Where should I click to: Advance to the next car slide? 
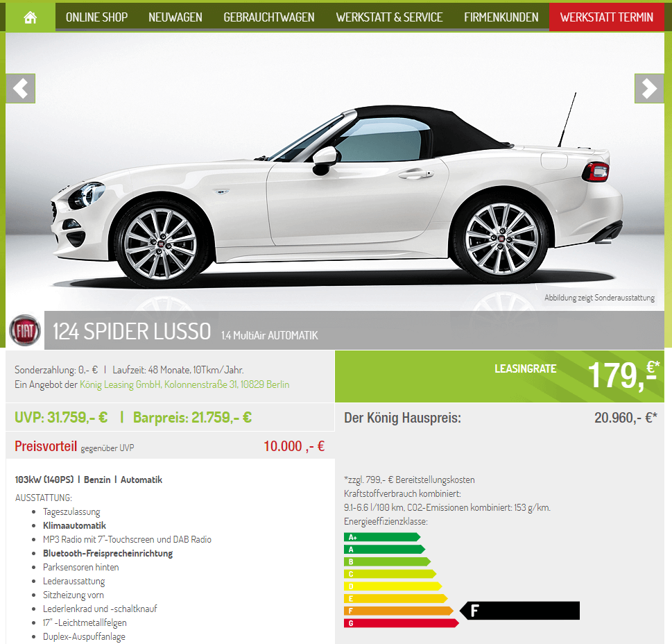coord(649,89)
